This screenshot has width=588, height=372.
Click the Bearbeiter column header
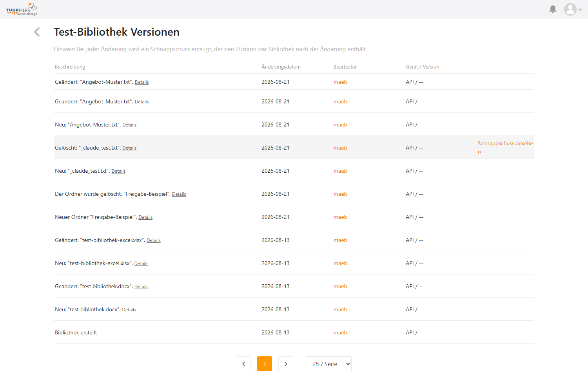345,67
